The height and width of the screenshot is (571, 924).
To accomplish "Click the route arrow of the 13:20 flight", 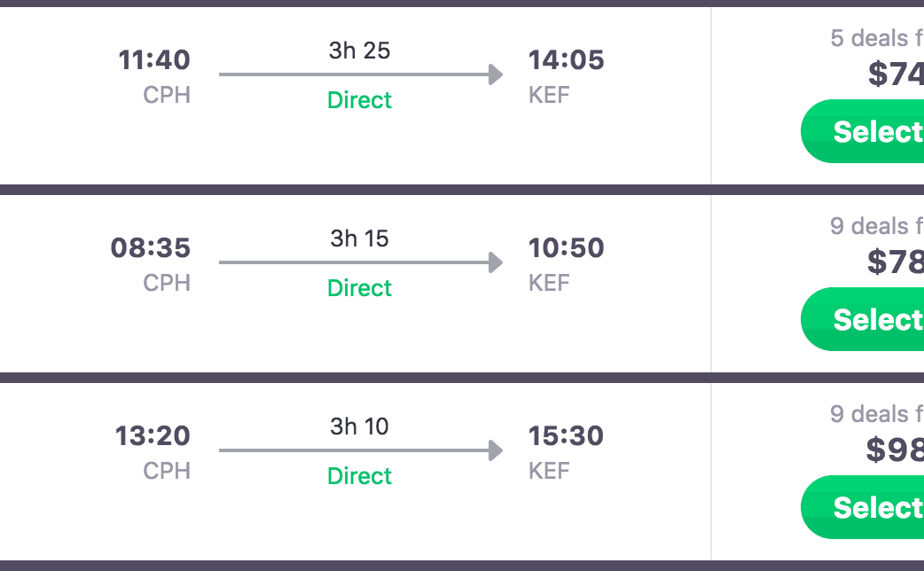I will pyautogui.click(x=360, y=450).
